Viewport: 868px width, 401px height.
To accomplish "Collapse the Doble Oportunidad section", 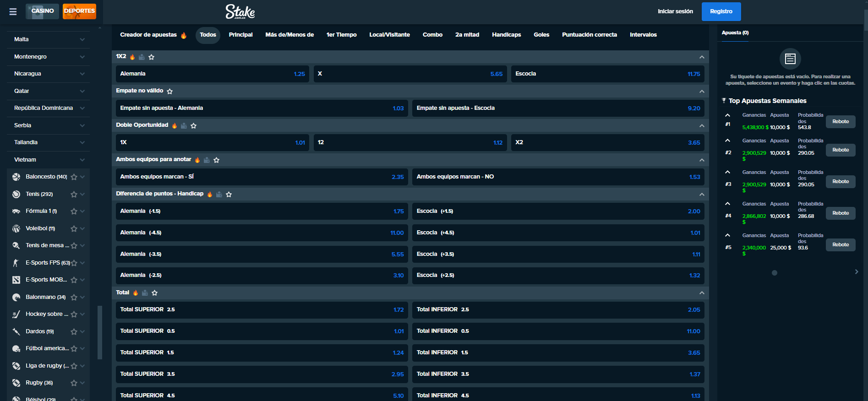I will point(702,125).
